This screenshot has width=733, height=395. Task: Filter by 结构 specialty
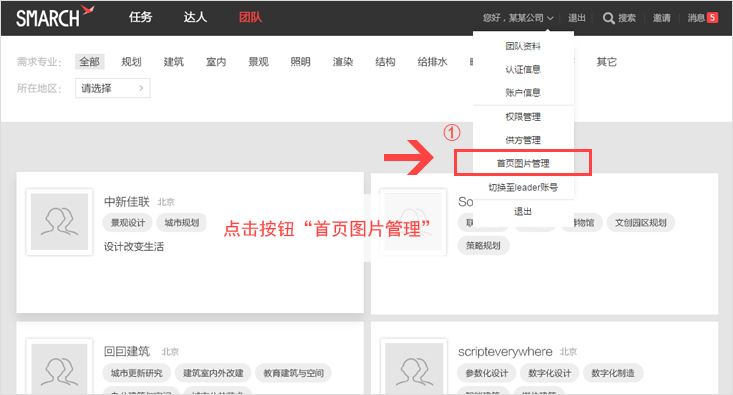[x=385, y=62]
